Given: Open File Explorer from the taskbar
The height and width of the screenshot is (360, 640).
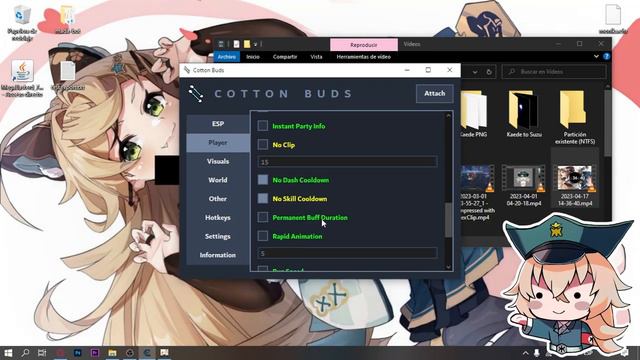Looking at the screenshot, I should click(x=112, y=353).
